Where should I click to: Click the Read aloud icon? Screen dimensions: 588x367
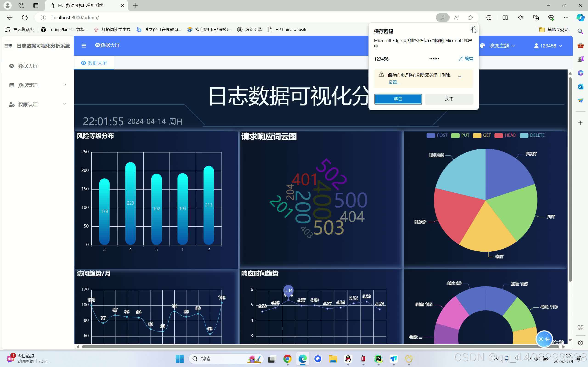click(x=457, y=17)
